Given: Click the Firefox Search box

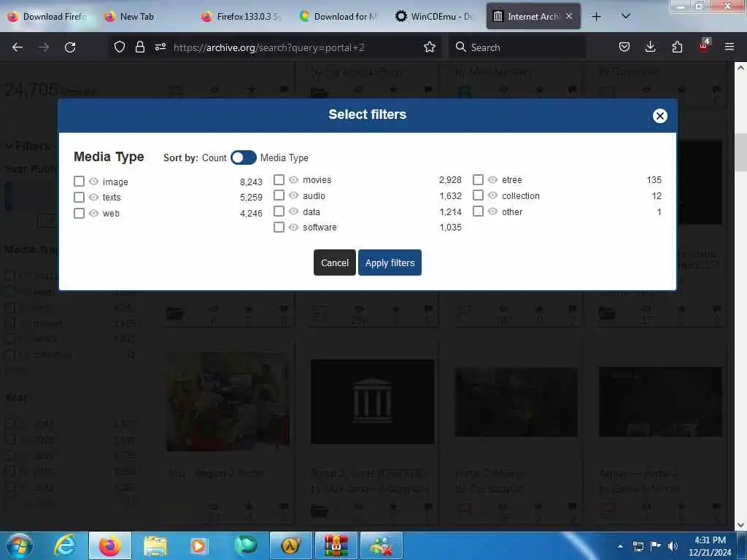Looking at the screenshot, I should coord(517,47).
